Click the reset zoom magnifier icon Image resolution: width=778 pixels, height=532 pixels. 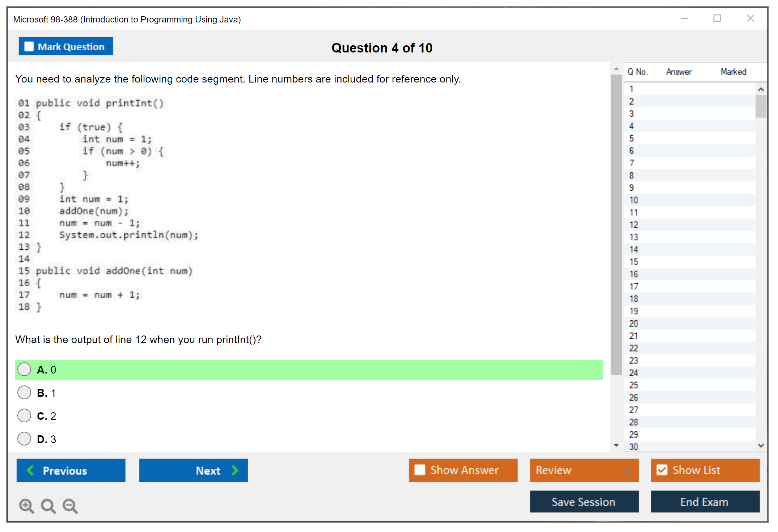(x=48, y=506)
